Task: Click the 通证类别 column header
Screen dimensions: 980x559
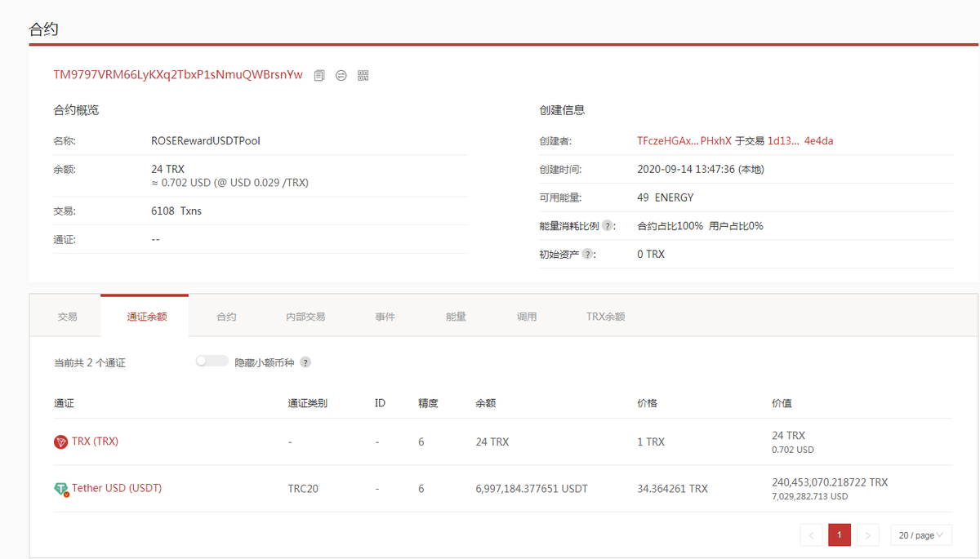Action: [308, 403]
